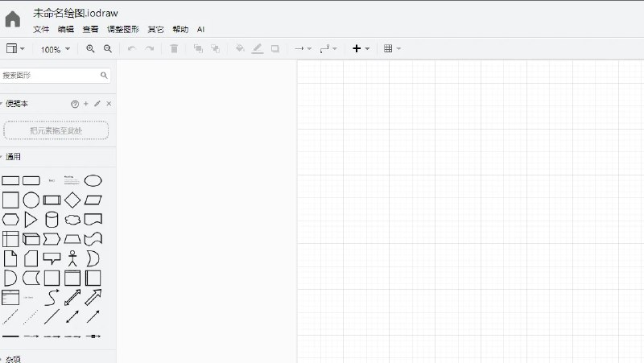Screen dimensions: 644x363
Task: Open the 编辑 menu
Action: click(x=66, y=30)
